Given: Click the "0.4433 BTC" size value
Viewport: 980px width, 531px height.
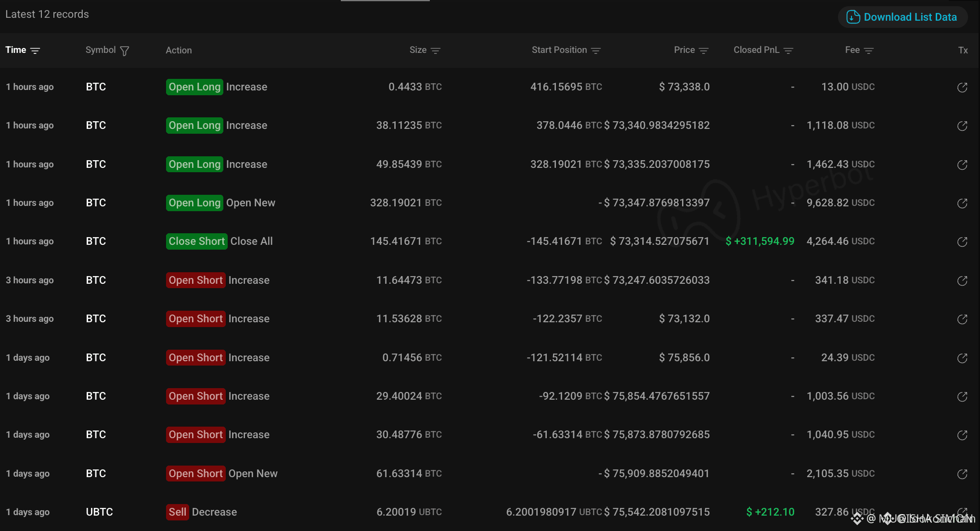Looking at the screenshot, I should [x=415, y=87].
